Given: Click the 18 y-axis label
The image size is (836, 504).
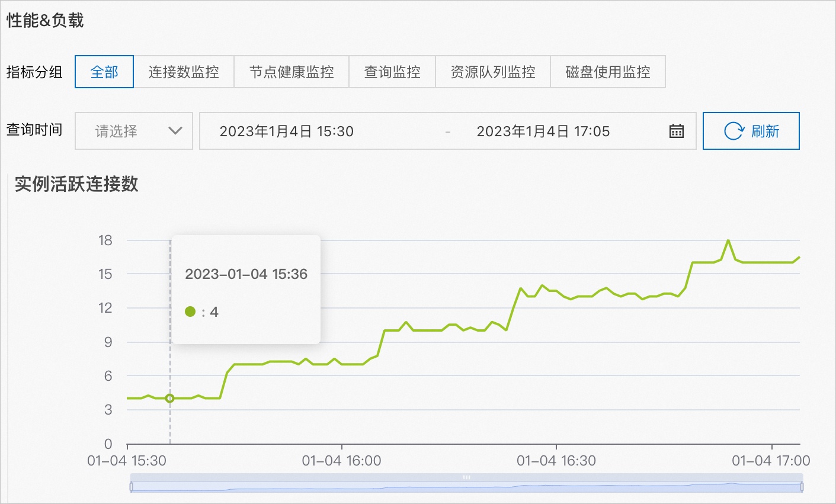Looking at the screenshot, I should click(105, 240).
